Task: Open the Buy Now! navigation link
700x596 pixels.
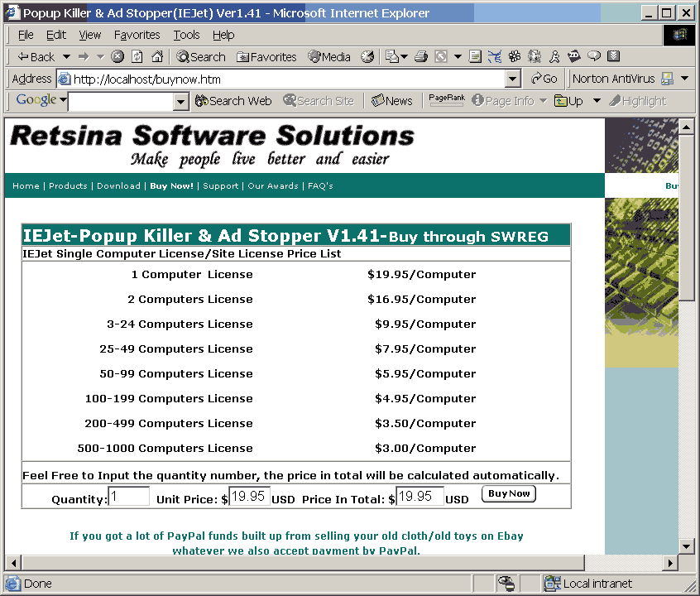Action: [x=171, y=186]
